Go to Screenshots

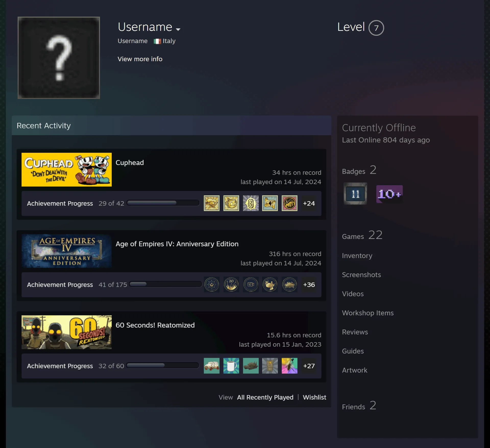pyautogui.click(x=361, y=275)
